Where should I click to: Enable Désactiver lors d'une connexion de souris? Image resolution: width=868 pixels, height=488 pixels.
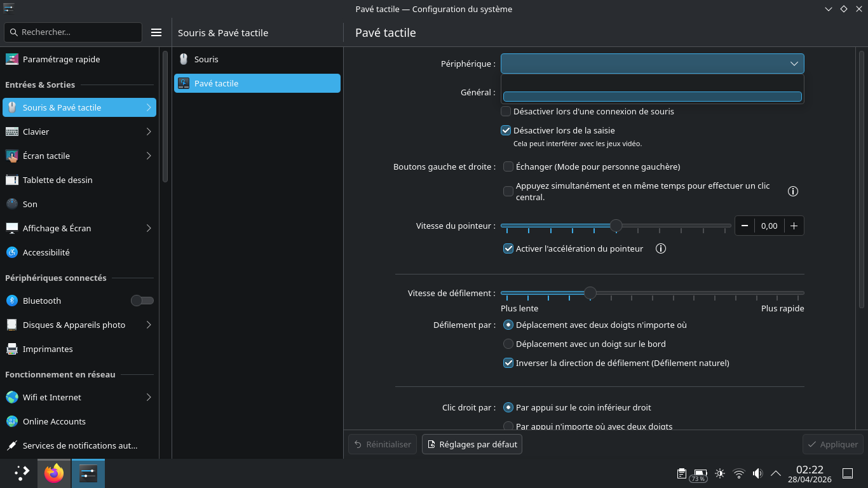tap(506, 111)
